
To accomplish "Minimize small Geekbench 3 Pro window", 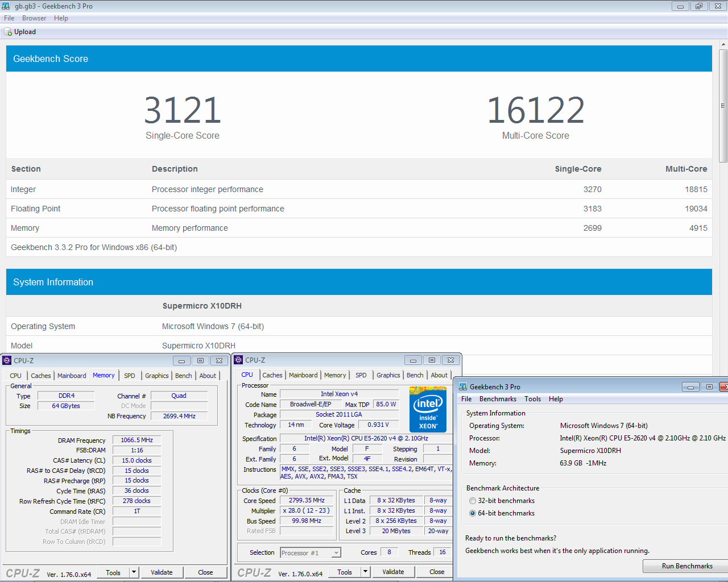I will tap(690, 387).
